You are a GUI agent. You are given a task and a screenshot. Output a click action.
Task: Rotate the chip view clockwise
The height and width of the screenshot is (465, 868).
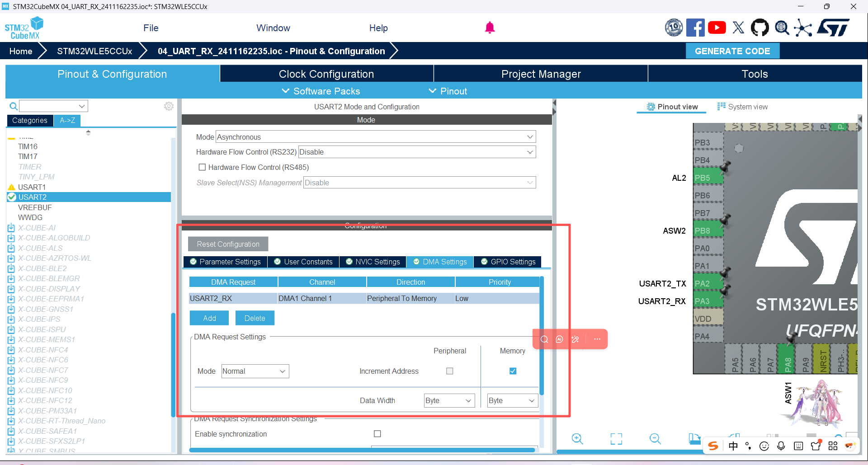[694, 438]
